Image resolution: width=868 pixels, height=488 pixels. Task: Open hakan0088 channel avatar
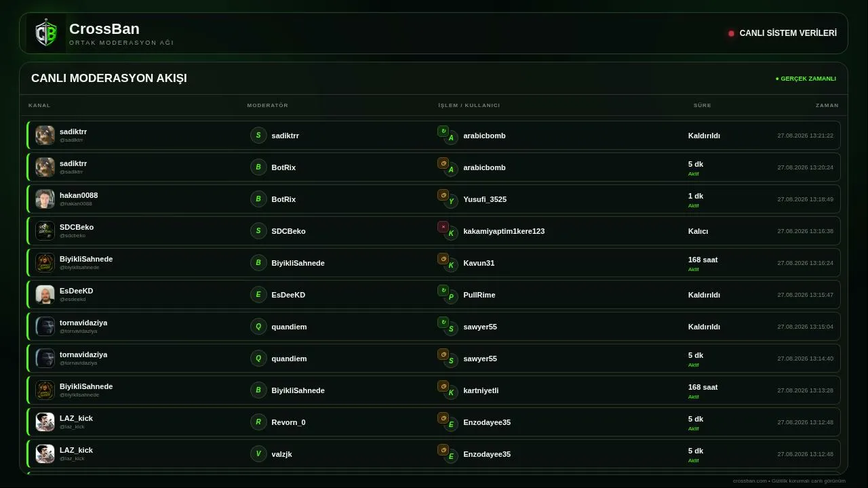(x=45, y=199)
